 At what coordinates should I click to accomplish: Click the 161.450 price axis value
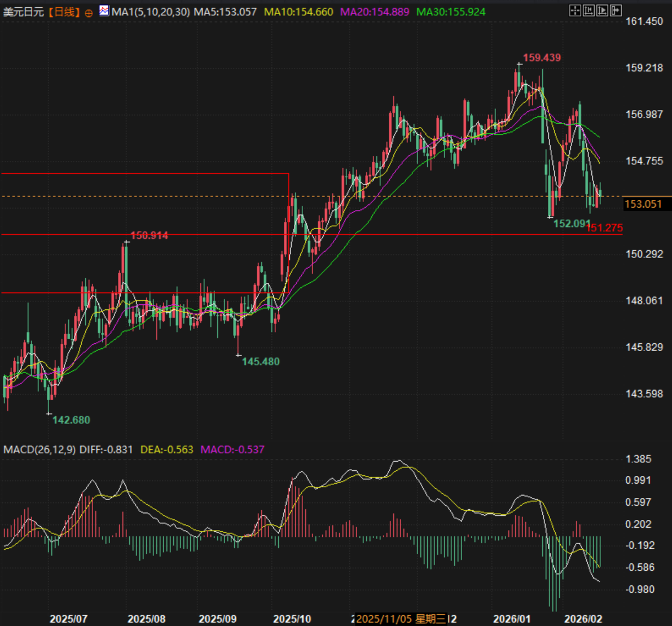pos(644,21)
